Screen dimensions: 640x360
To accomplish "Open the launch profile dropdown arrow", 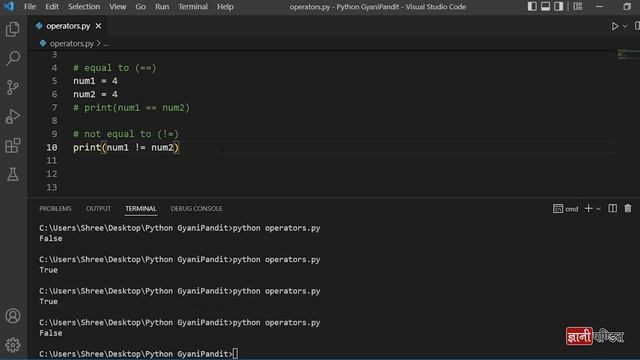I will [598, 209].
